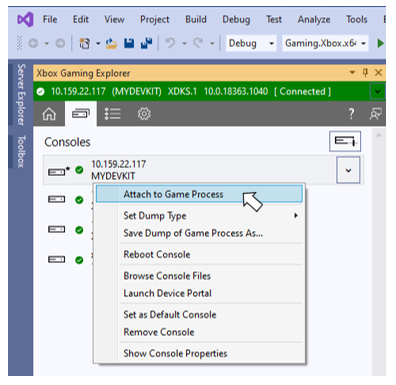
Task: Open the Edit menu
Action: point(81,19)
